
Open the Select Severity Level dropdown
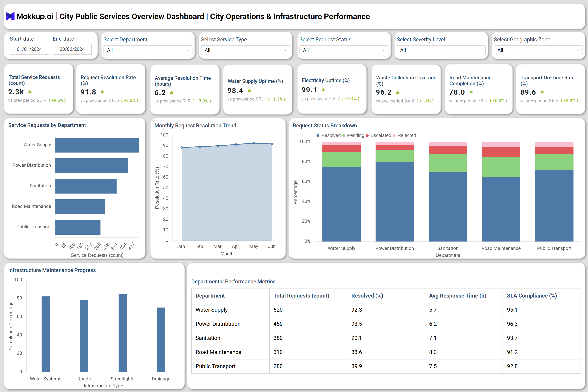441,50
